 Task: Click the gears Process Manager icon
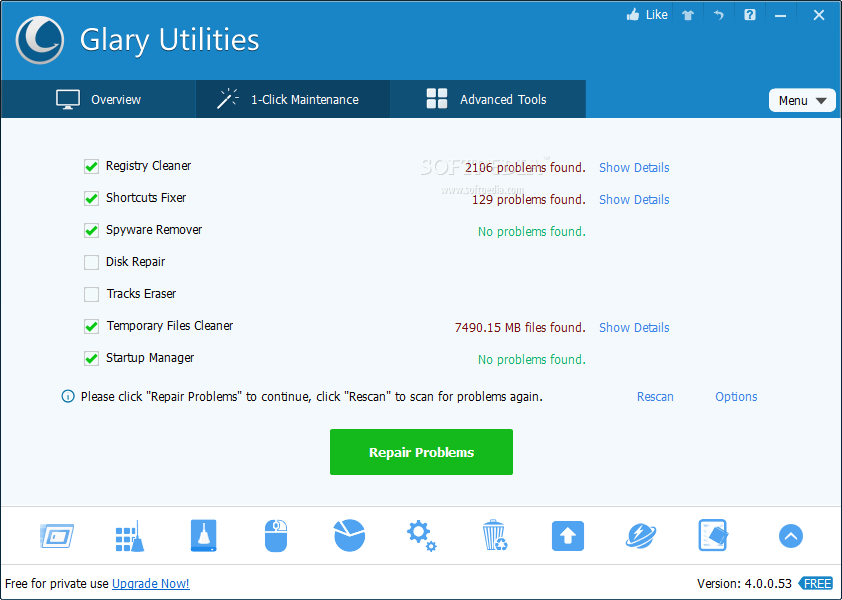tap(421, 536)
